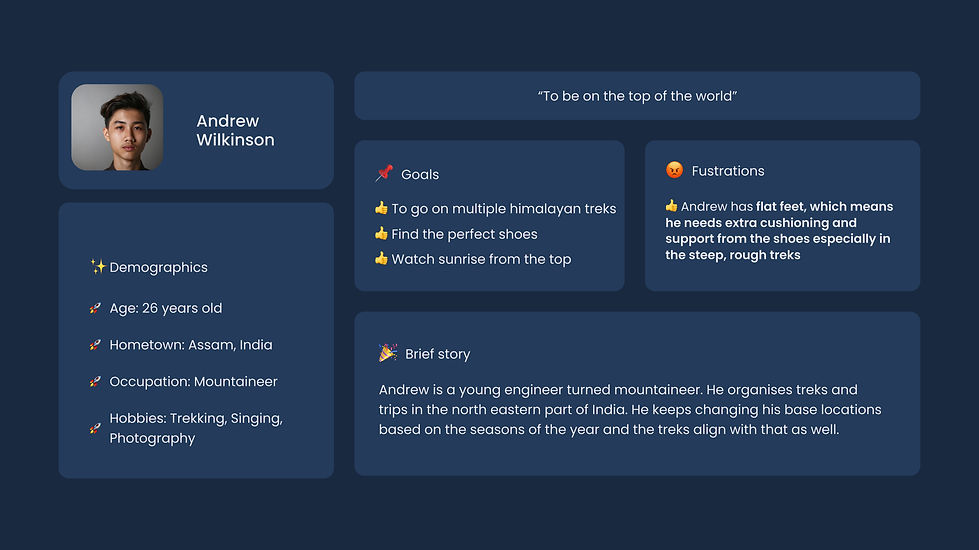Click Andrew Wilkinson's profile photo

[x=117, y=127]
